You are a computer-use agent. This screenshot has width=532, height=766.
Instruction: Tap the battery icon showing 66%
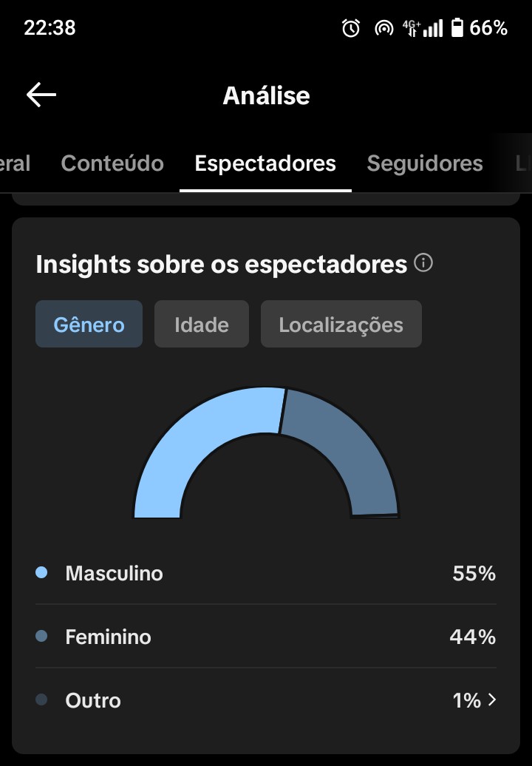point(457,28)
